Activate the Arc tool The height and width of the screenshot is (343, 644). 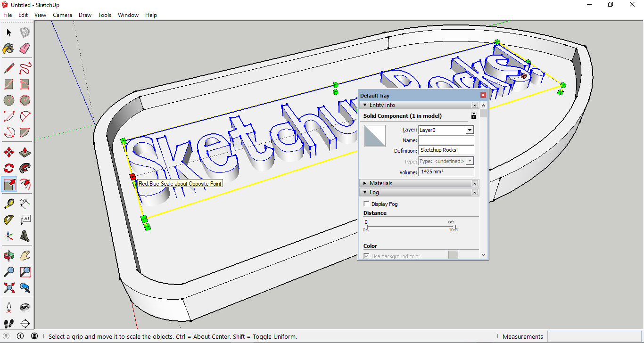[9, 116]
